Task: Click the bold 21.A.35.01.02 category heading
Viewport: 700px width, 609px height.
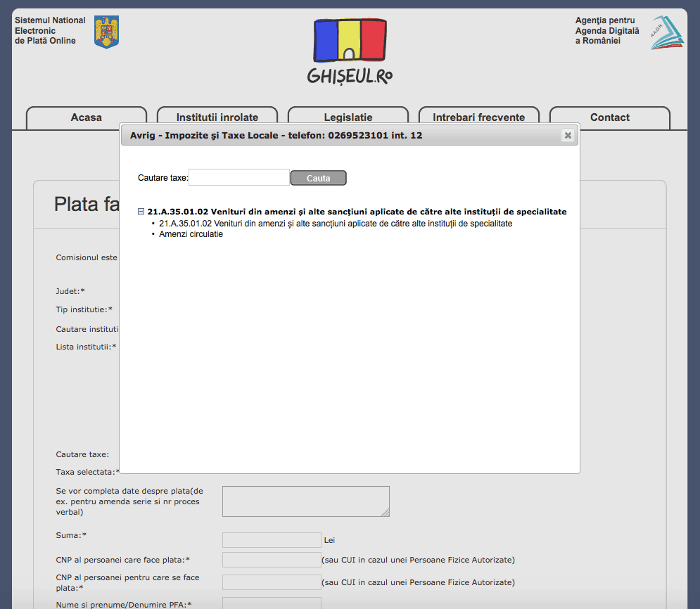Action: (357, 212)
